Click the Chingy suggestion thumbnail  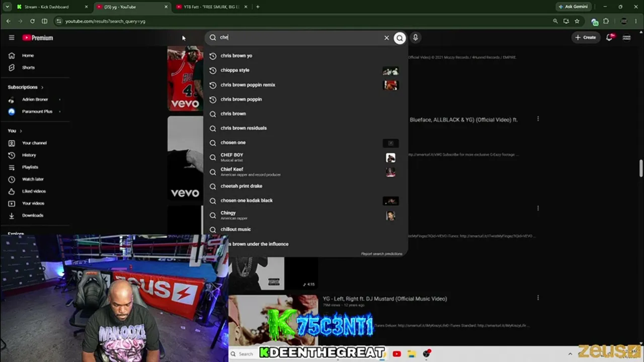390,216
